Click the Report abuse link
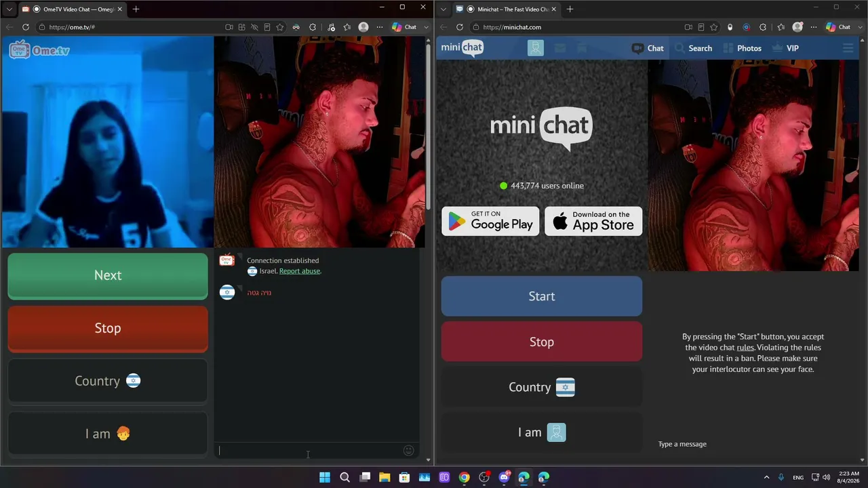This screenshot has width=868, height=488. [299, 271]
